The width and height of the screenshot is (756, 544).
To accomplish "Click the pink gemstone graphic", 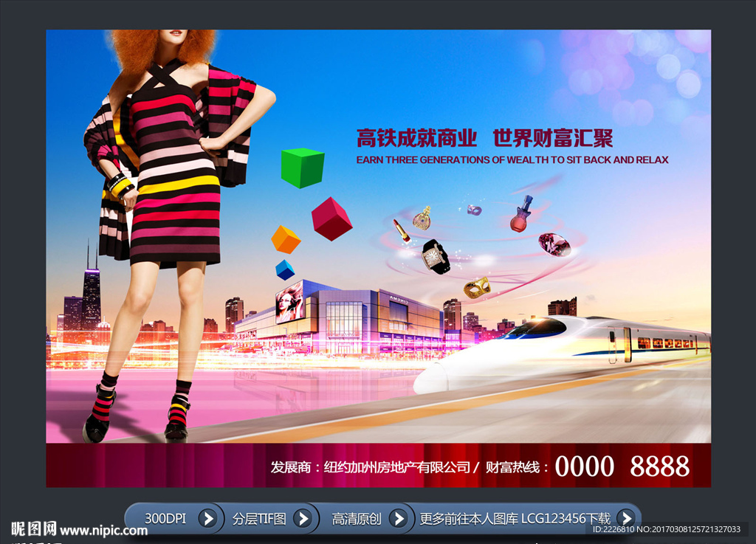I will point(554,244).
